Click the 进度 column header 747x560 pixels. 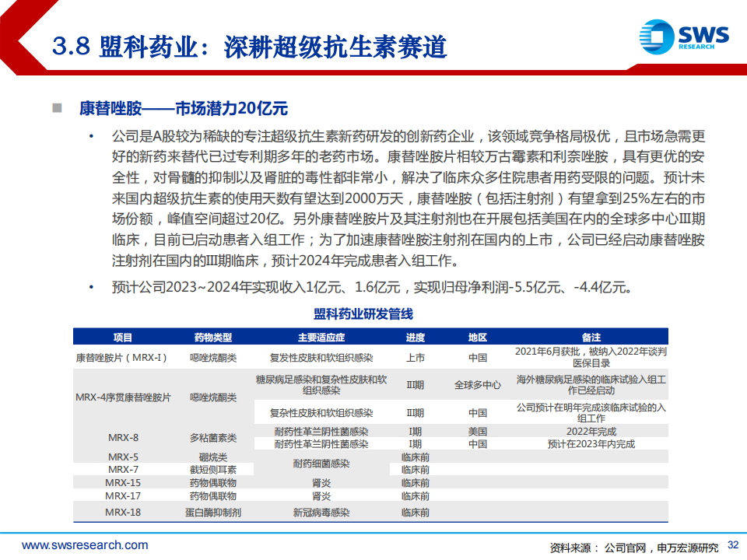click(415, 337)
